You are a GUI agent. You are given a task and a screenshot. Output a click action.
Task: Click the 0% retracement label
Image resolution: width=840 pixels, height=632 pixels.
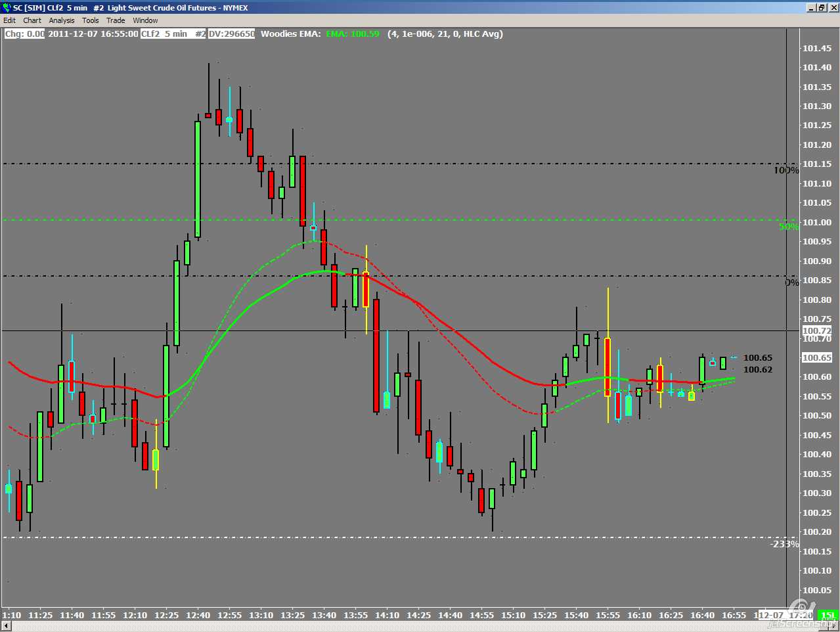pos(792,282)
